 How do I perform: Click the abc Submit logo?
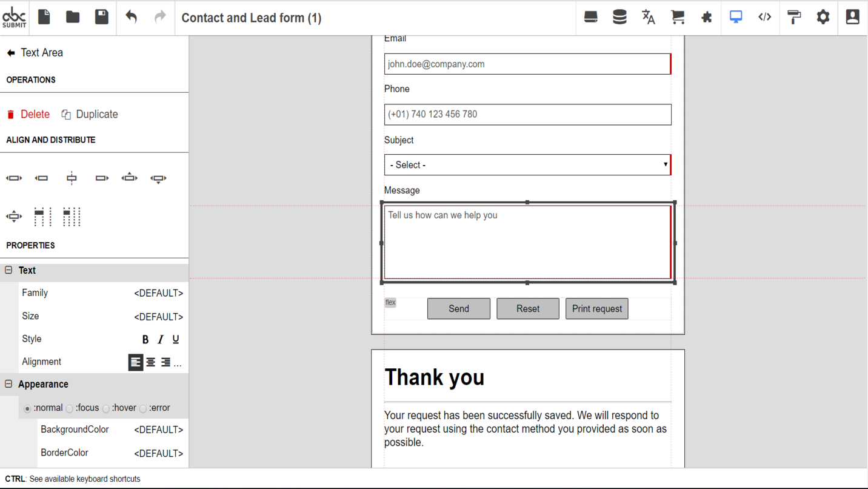pyautogui.click(x=14, y=17)
